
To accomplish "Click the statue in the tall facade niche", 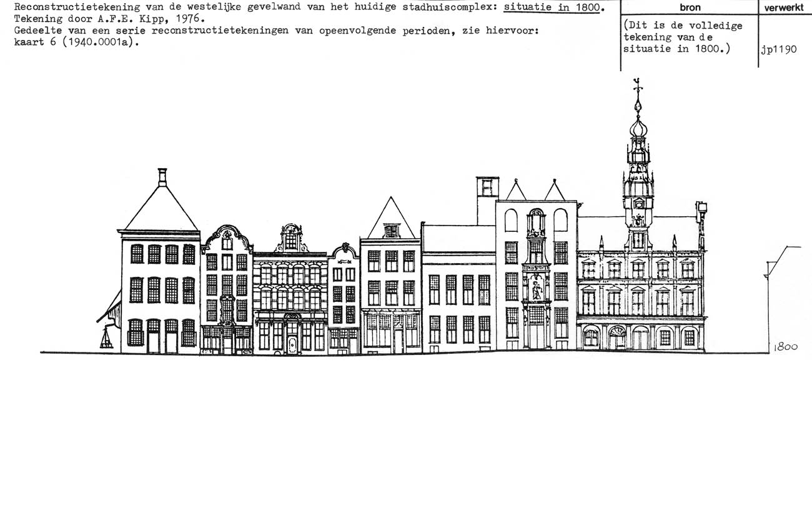I will click(537, 289).
